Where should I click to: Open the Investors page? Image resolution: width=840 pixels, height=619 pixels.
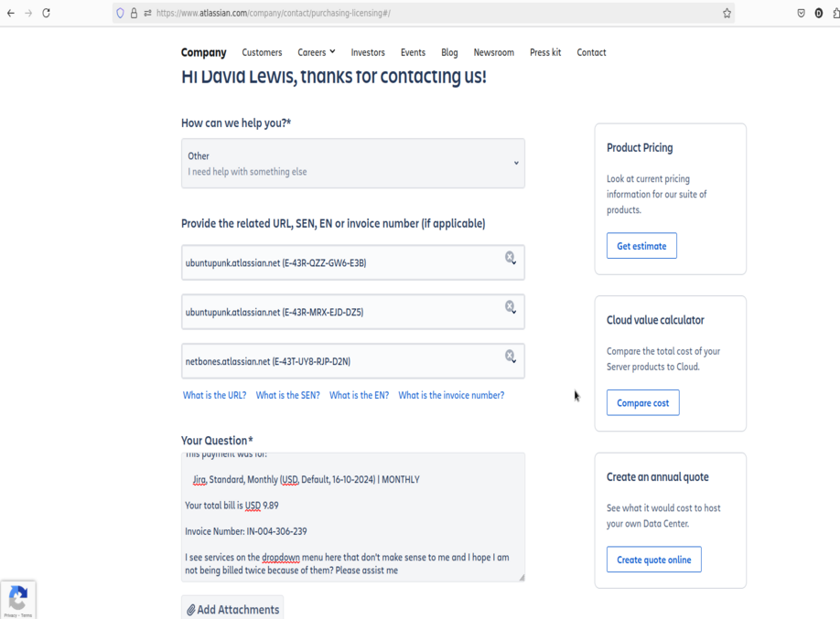368,52
